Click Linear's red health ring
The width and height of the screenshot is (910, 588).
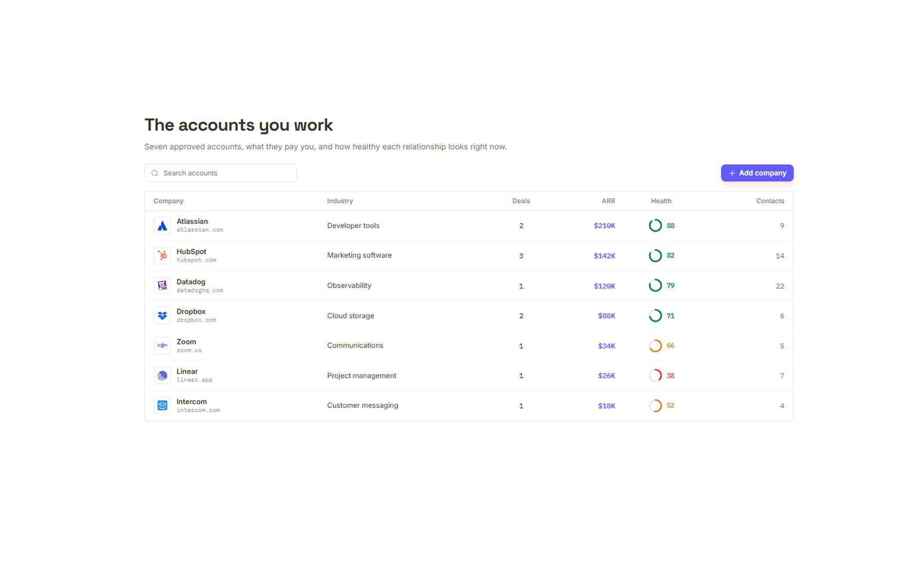click(655, 376)
